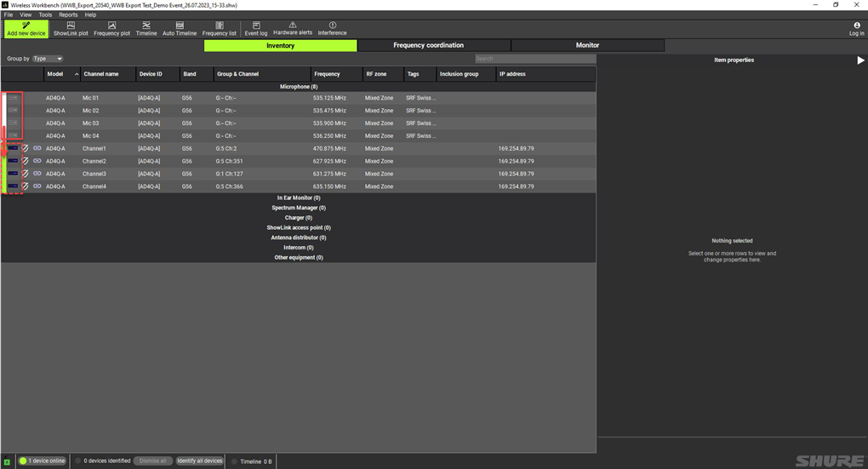Toggle the Timeline status indicator

click(x=235, y=461)
